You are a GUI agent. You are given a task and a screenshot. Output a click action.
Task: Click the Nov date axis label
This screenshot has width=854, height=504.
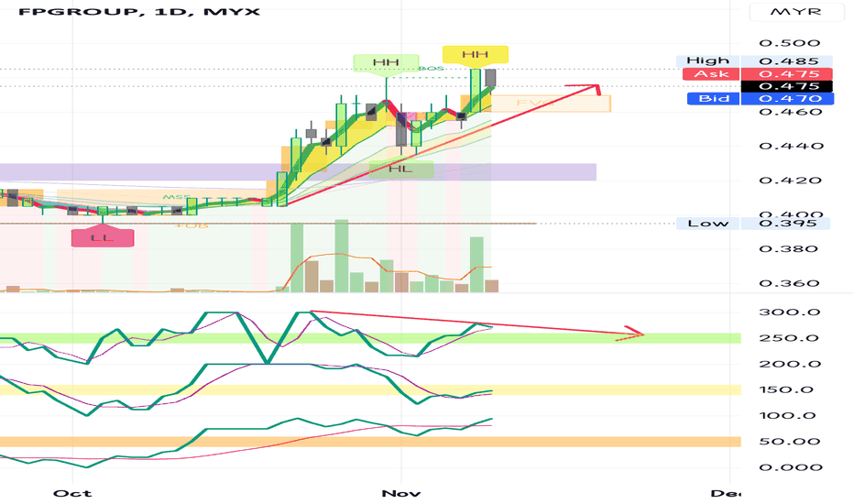pos(401,494)
